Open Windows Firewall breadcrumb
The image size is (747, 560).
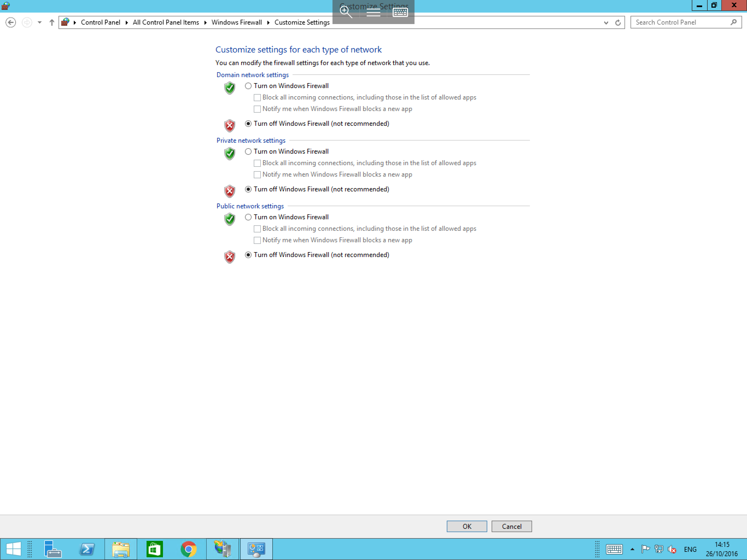pos(237,22)
